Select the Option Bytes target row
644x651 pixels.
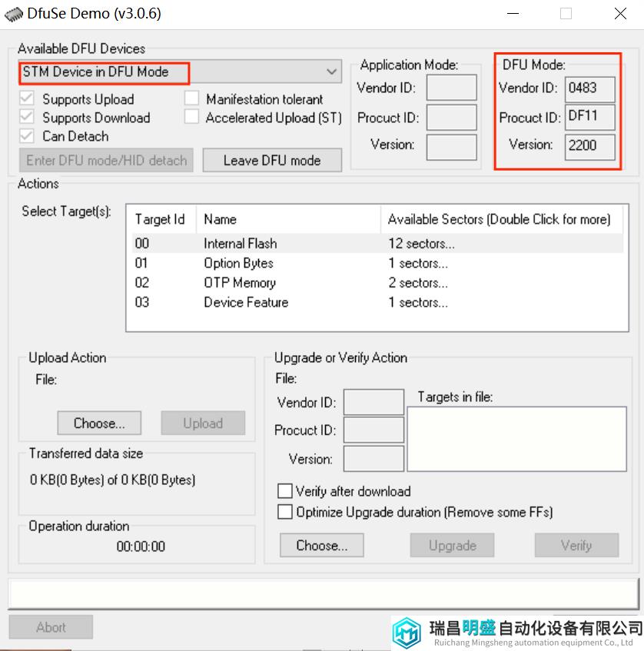377,263
